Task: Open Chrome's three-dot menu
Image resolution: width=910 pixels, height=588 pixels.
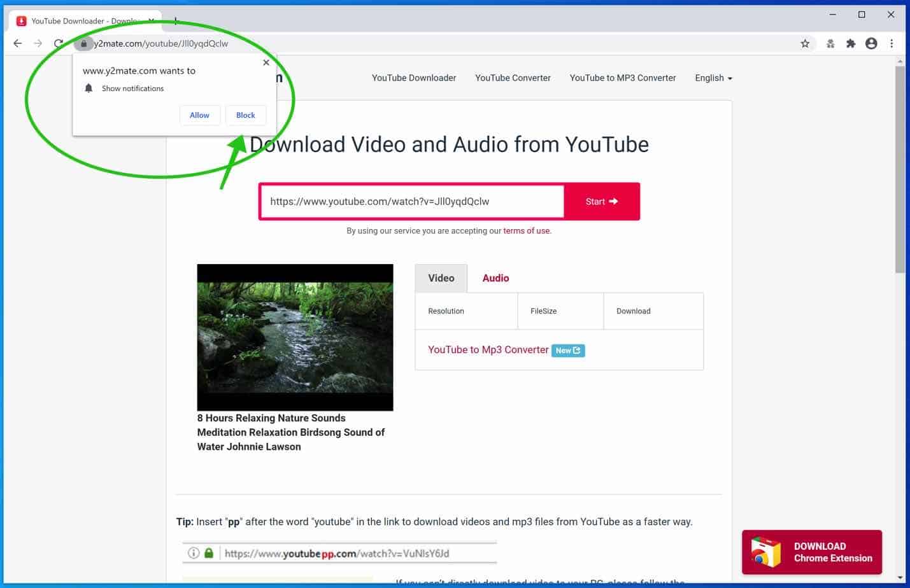Action: 892,43
